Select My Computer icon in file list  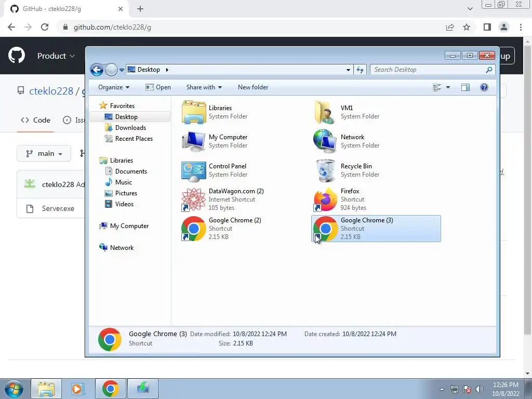tap(193, 141)
